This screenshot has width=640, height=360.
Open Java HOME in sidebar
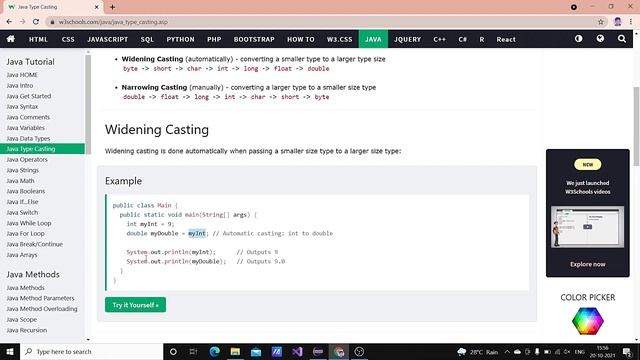pos(22,75)
